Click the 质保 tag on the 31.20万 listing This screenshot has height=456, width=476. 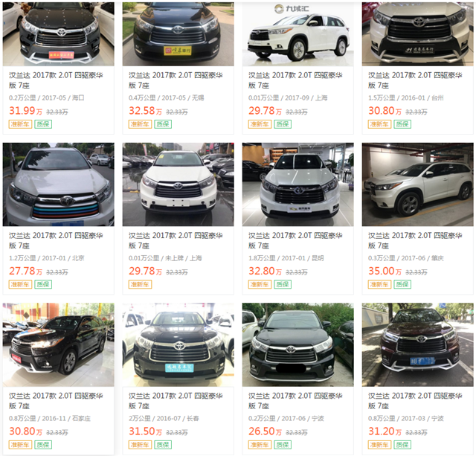[402, 445]
